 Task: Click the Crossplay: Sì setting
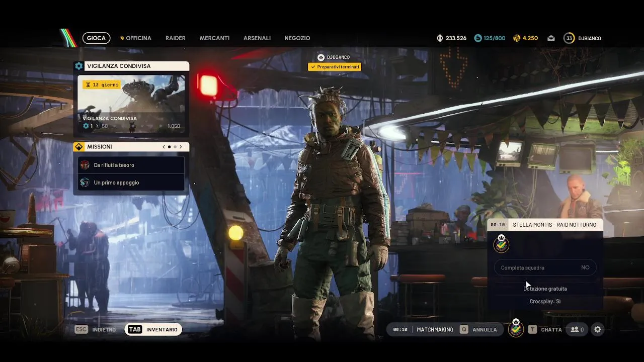pyautogui.click(x=545, y=301)
